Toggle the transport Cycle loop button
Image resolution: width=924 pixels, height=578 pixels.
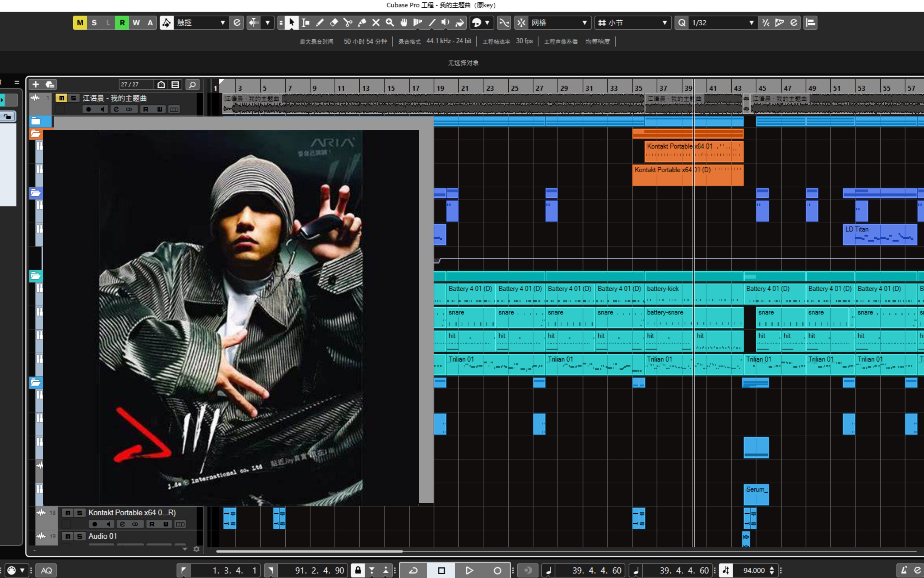413,570
